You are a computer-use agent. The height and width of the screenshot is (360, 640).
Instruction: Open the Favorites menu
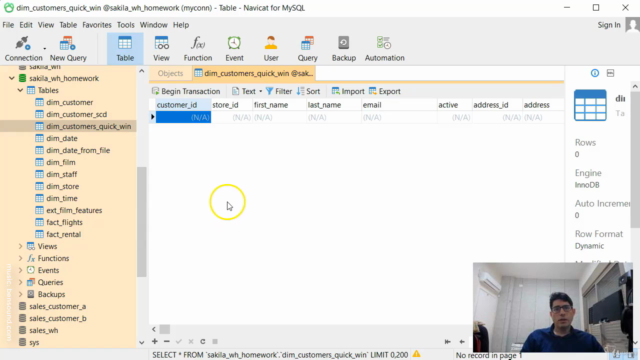pos(97,25)
